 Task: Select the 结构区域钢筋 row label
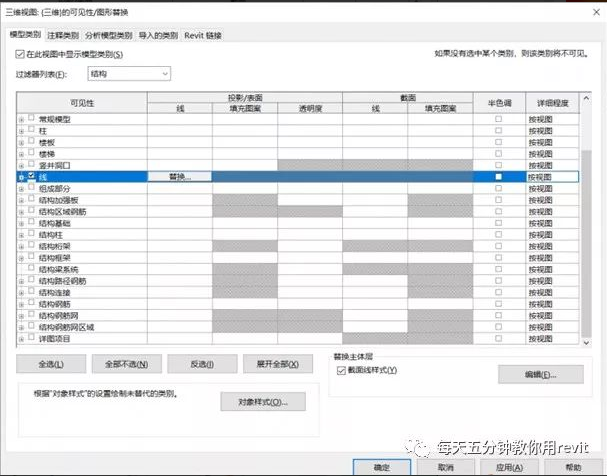point(62,212)
